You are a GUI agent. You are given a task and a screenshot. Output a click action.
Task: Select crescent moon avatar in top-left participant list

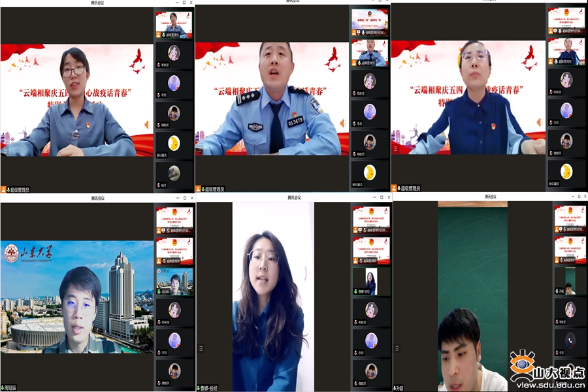click(x=174, y=143)
